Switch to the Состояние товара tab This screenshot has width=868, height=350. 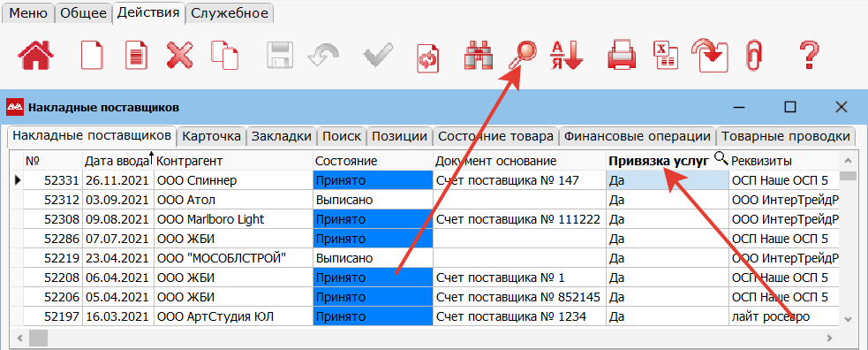[496, 136]
